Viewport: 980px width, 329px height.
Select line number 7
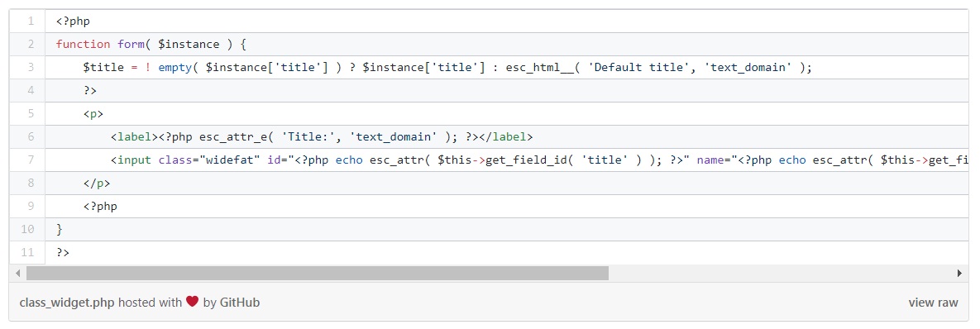click(28, 160)
